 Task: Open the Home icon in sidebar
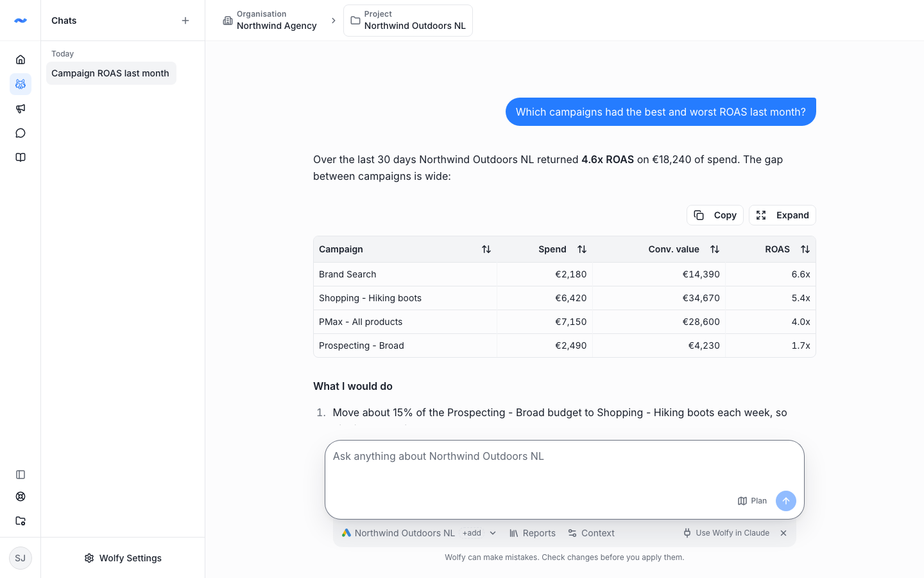(x=21, y=60)
